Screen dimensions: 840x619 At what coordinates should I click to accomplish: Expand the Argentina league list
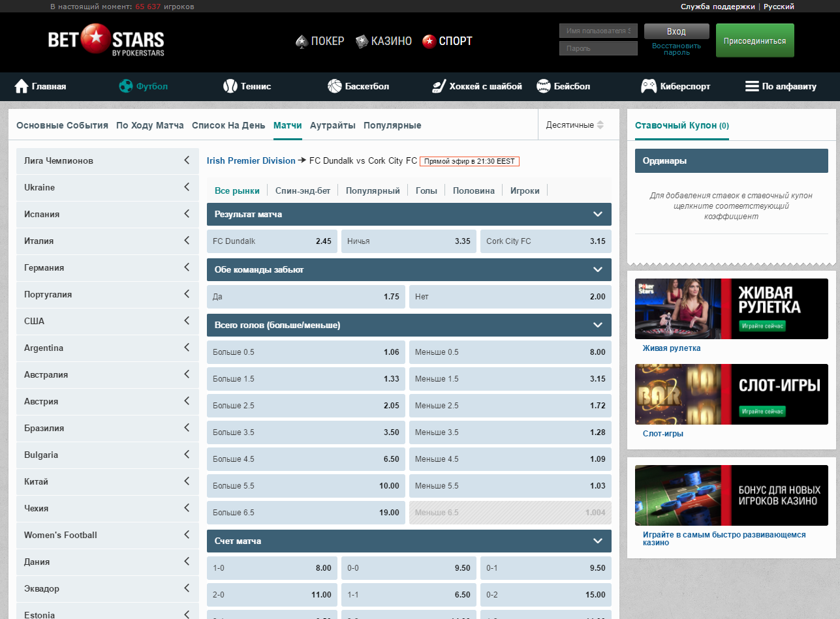108,348
